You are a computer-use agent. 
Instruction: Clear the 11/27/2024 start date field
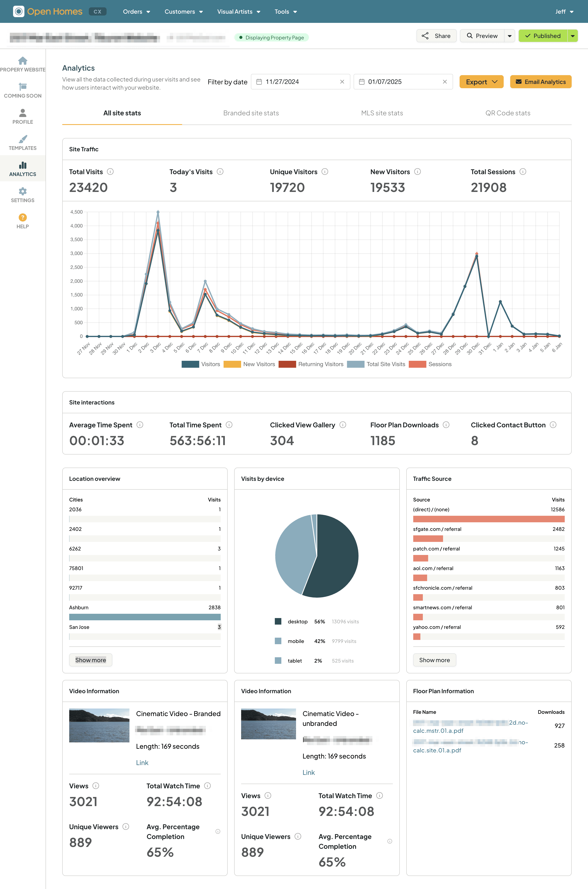point(342,82)
